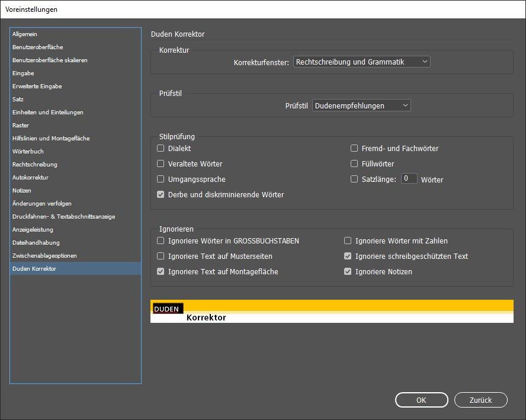Go to Benutzeroberfläche skalieren settings

point(75,60)
